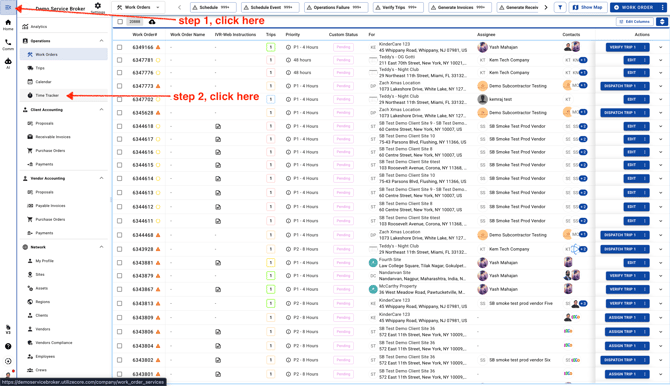Expand row details for order 6344468
The width and height of the screenshot is (670, 386).
pos(661,235)
